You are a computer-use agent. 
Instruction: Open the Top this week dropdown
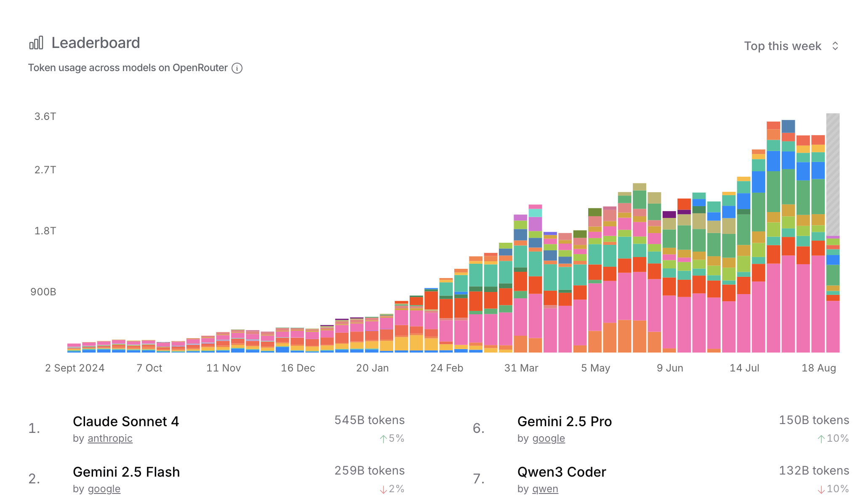782,46
